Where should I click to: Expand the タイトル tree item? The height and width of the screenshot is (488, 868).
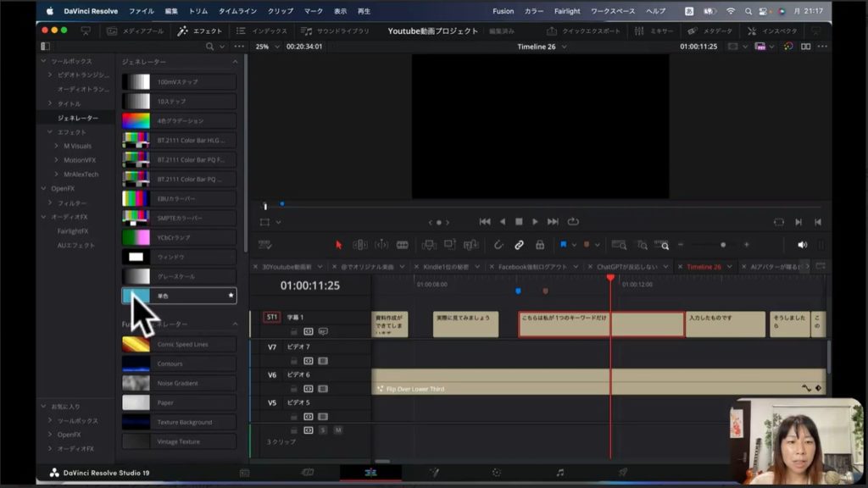50,103
